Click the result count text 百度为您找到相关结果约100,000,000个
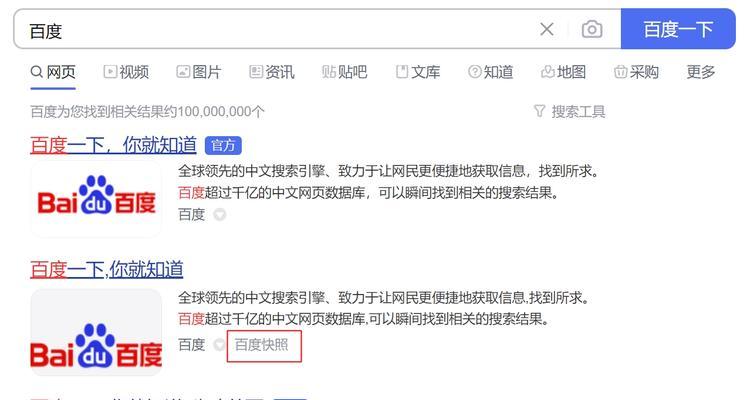The height and width of the screenshot is (400, 750). pos(147,111)
